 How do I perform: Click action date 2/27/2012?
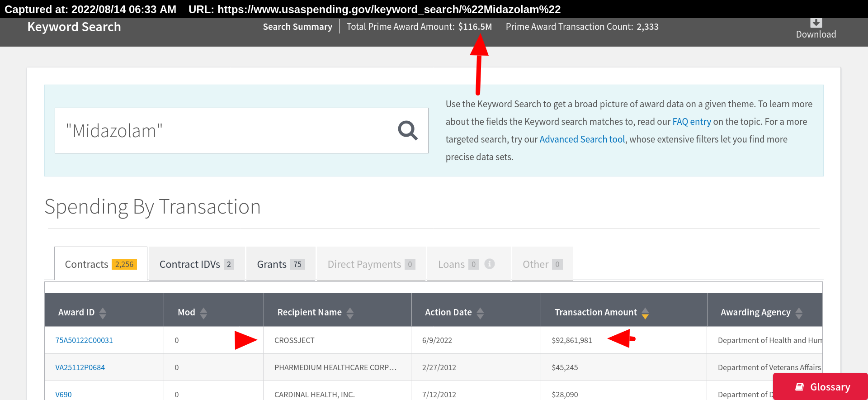(x=439, y=367)
